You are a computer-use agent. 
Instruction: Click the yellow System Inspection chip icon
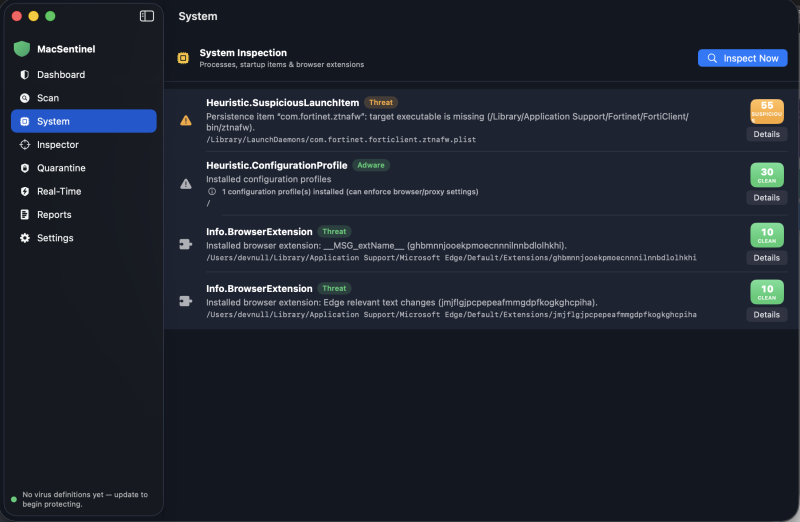tap(183, 58)
